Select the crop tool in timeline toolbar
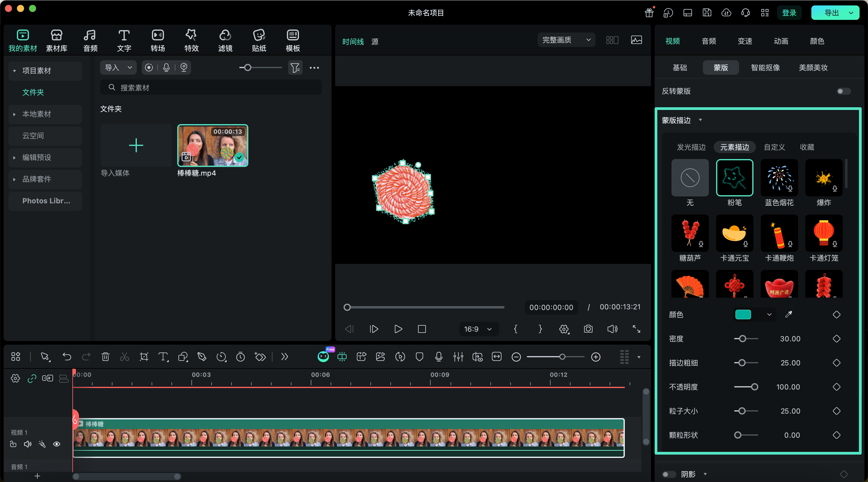Image resolution: width=868 pixels, height=482 pixels. point(144,357)
